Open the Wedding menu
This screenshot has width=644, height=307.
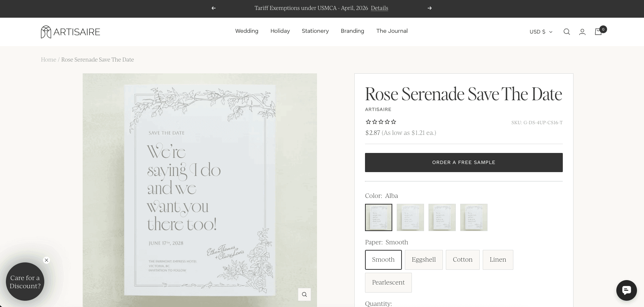pos(247,31)
